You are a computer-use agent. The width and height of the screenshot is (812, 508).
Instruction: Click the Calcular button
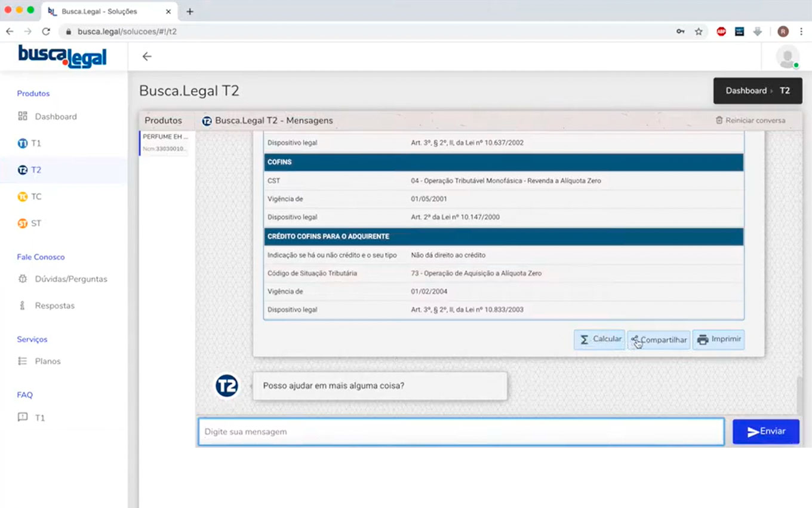(x=599, y=339)
